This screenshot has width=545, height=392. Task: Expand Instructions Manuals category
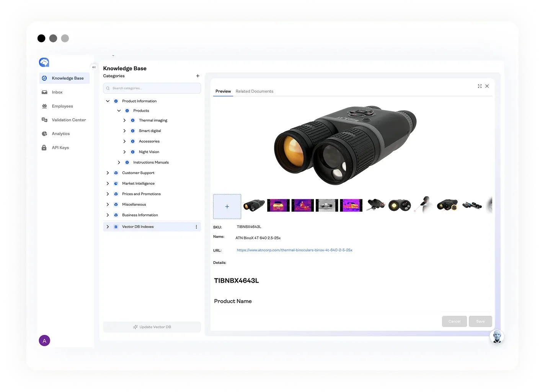click(119, 162)
